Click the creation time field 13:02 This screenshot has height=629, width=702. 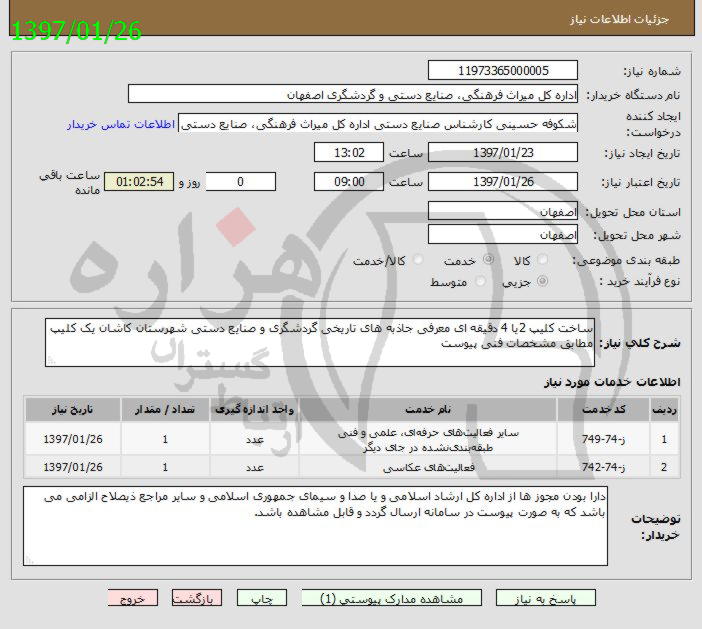(349, 153)
